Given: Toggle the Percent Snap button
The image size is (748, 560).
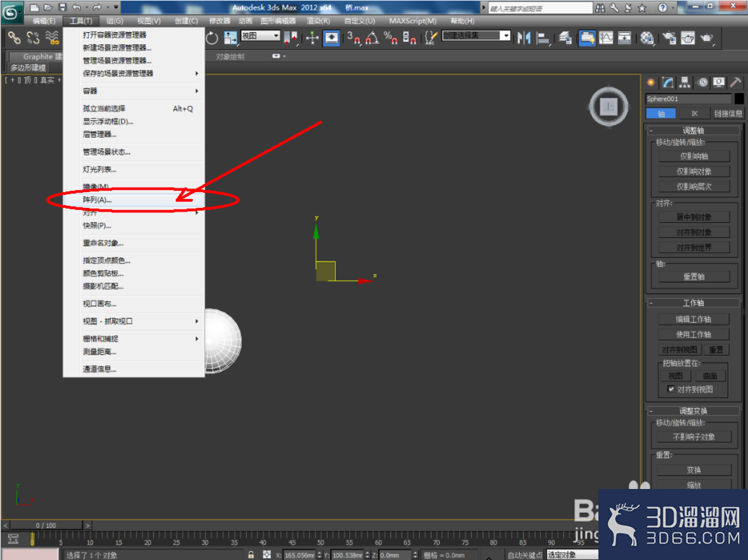Looking at the screenshot, I should click(x=390, y=37).
